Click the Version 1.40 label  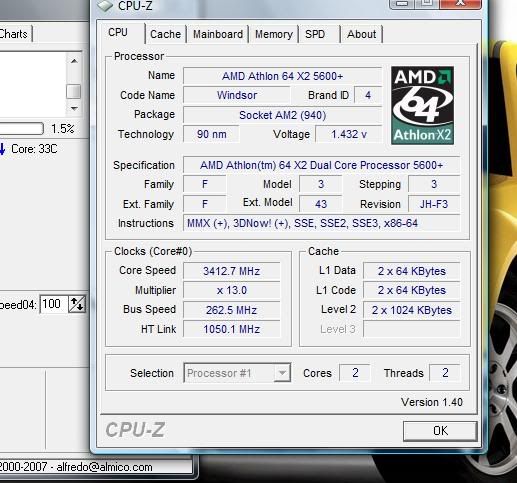[432, 402]
